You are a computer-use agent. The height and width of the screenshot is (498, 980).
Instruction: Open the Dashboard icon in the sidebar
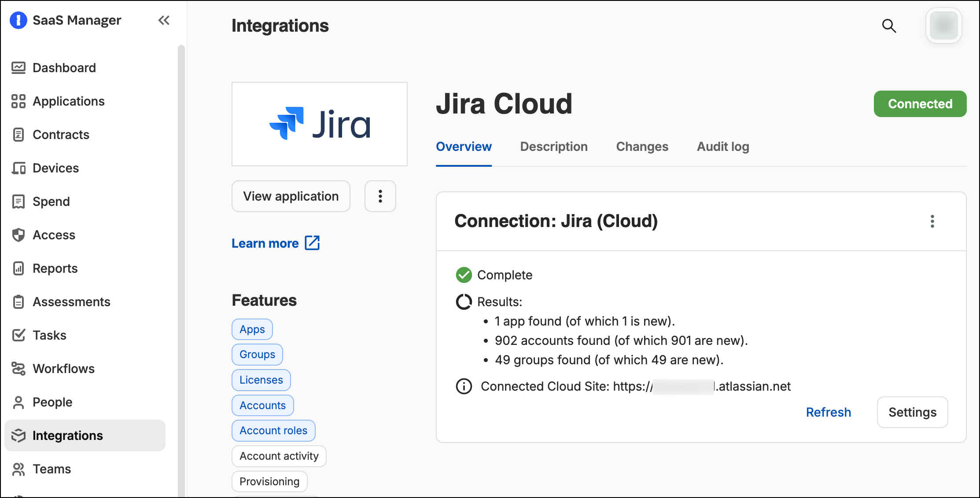18,68
